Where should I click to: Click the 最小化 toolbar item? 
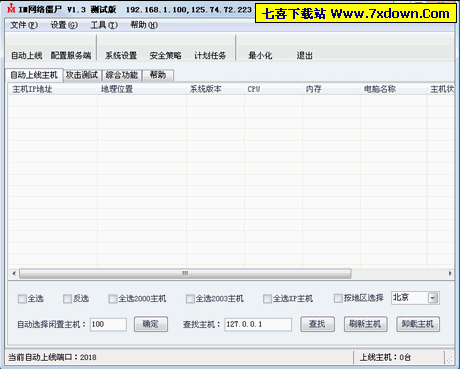[x=260, y=55]
